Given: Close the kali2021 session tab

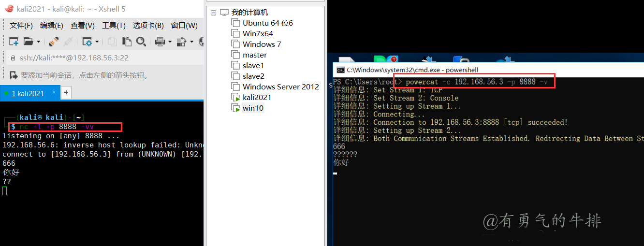Looking at the screenshot, I should coord(54,92).
